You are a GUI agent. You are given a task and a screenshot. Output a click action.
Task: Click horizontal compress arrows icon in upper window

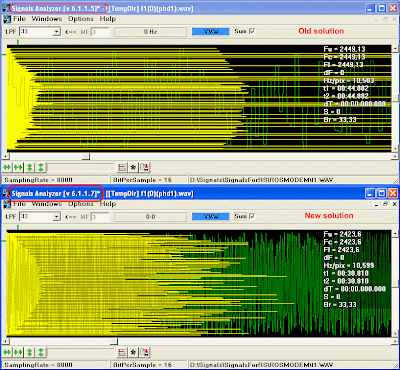coord(18,167)
